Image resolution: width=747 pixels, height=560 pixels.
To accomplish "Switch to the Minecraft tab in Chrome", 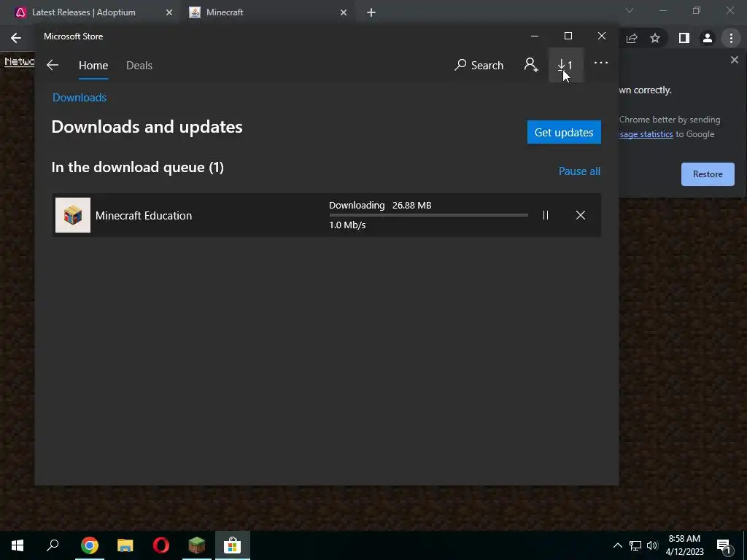I will pos(225,12).
